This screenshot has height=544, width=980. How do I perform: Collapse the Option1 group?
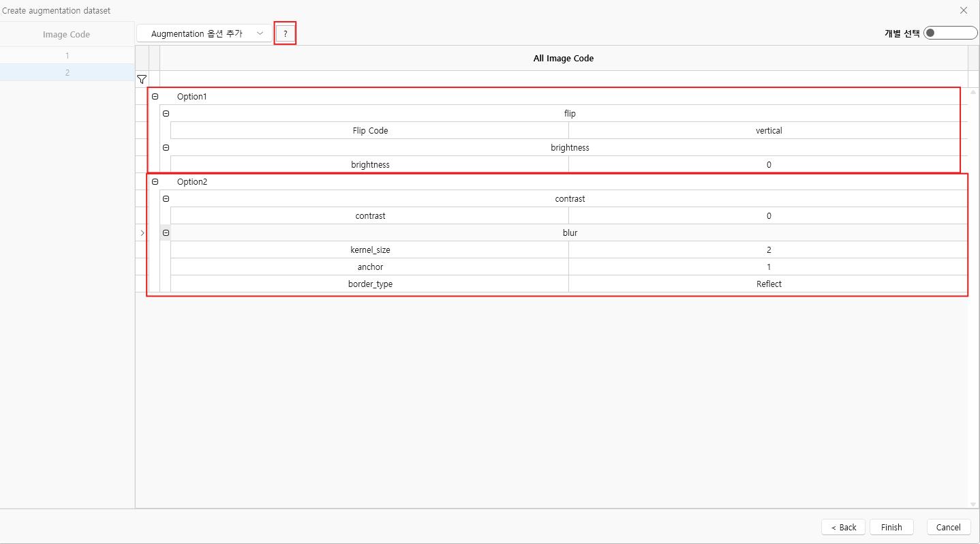[x=155, y=97]
